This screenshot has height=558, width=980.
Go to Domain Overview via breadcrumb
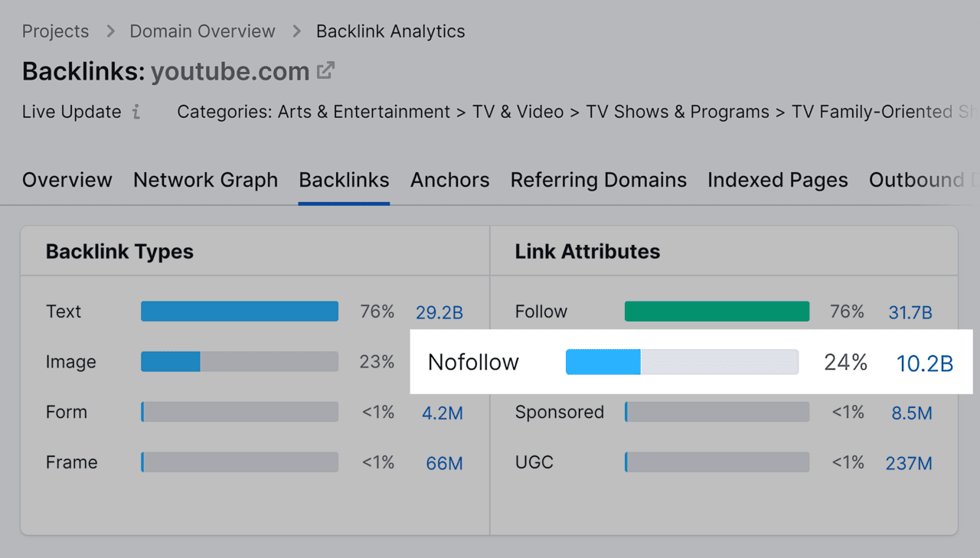point(202,31)
